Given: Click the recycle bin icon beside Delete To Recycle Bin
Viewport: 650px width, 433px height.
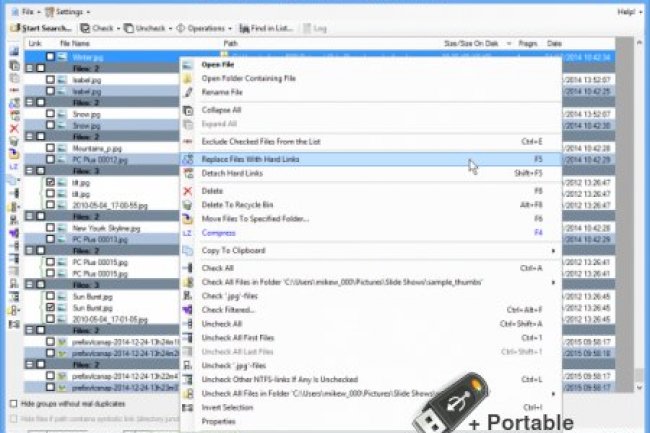Looking at the screenshot, I should (188, 204).
